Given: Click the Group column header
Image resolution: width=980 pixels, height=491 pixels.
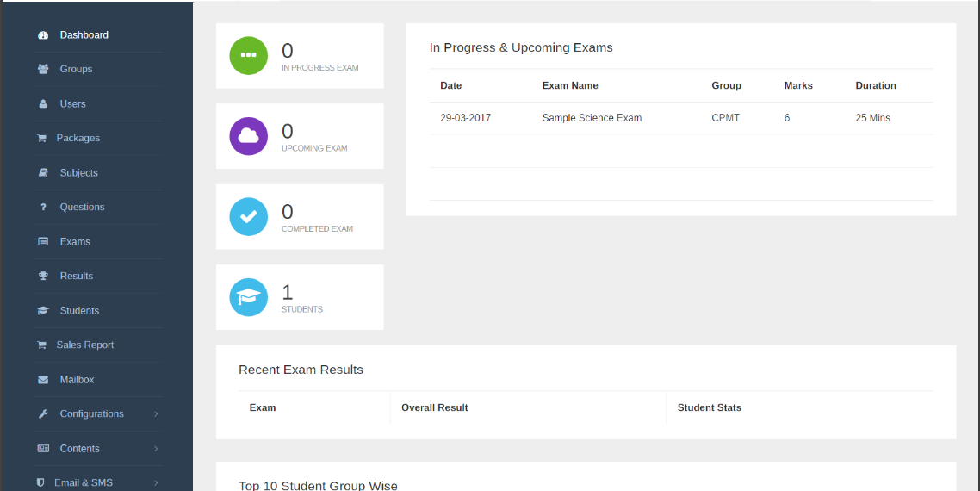Looking at the screenshot, I should point(726,85).
